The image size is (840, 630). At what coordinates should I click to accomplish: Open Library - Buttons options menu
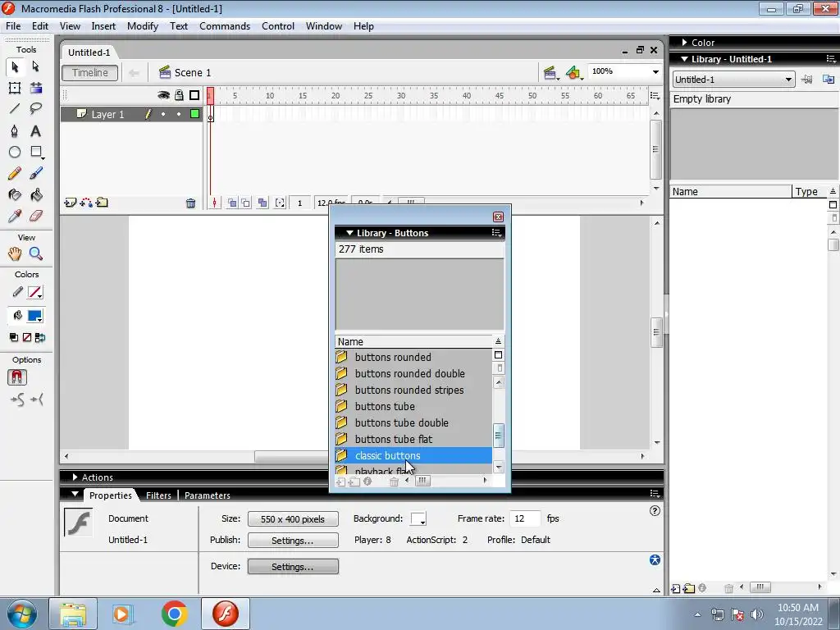point(496,233)
